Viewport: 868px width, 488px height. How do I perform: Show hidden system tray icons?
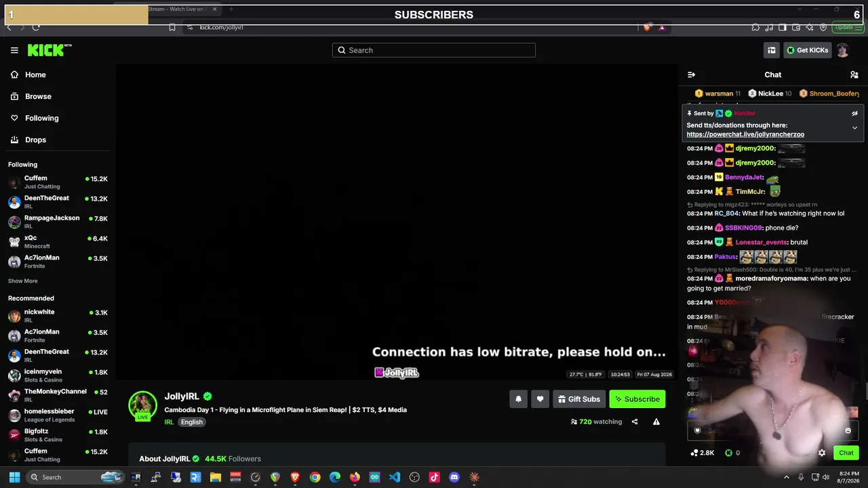coord(787,477)
